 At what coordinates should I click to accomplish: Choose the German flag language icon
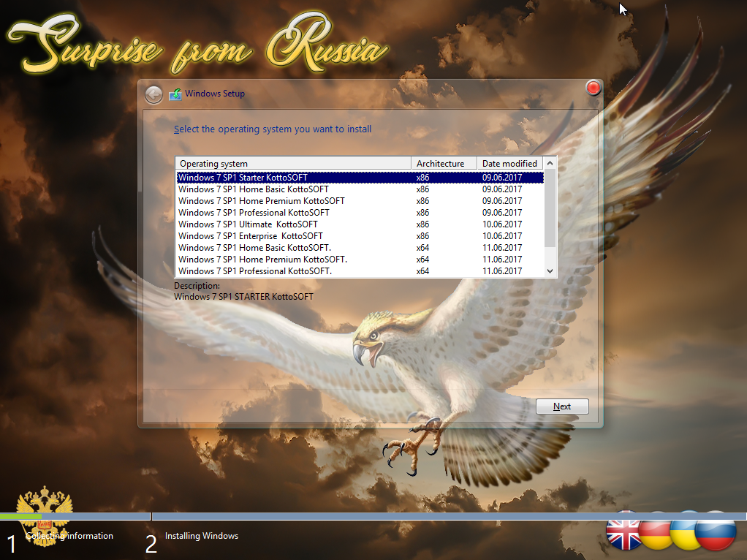coord(655,531)
